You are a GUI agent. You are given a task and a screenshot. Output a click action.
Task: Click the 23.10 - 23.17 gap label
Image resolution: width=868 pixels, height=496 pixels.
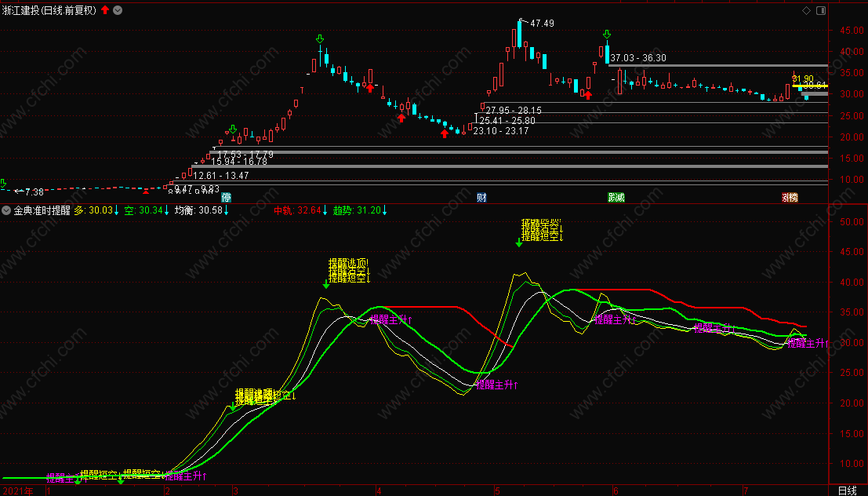501,131
